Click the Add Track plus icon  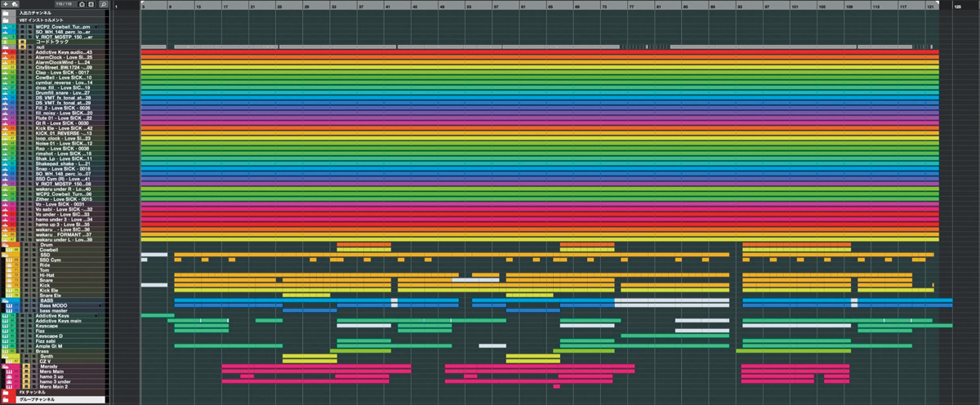pos(6,4)
